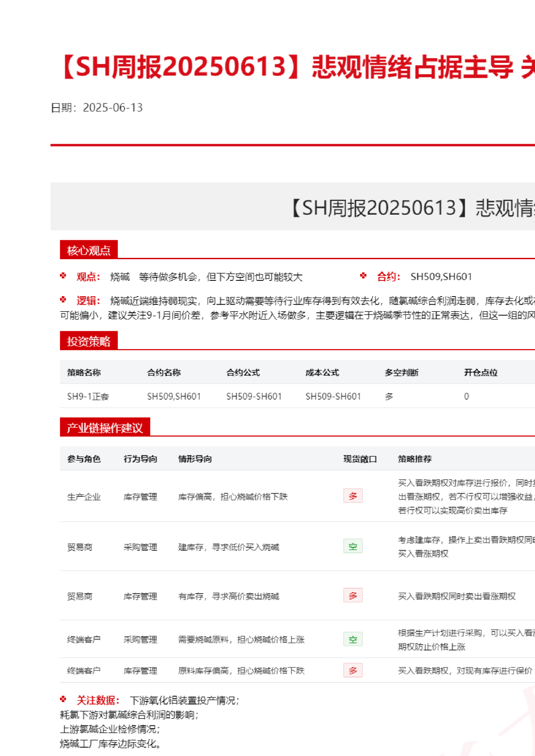Click the 多 badge for 终端客户 库存管理 row
Screen dimensions: 535x756
click(x=353, y=670)
